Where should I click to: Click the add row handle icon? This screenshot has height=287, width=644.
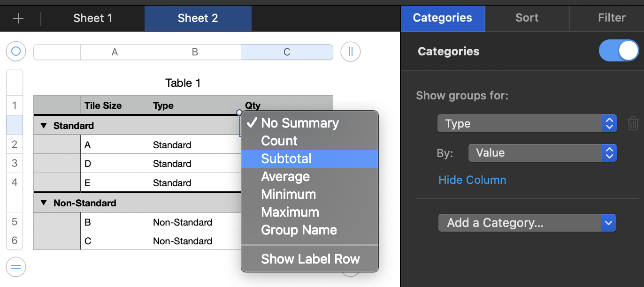coord(16,267)
